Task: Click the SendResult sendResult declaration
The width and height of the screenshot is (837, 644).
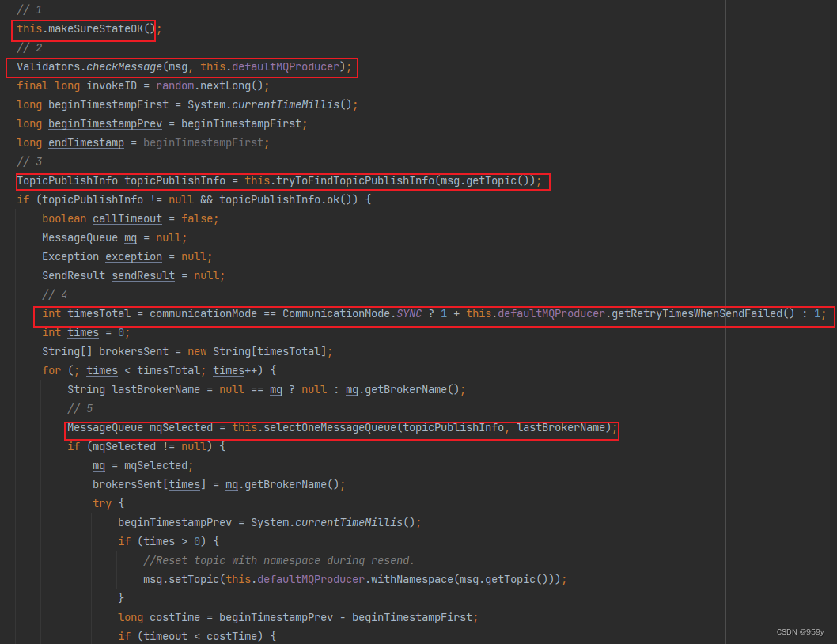Action: point(134,275)
